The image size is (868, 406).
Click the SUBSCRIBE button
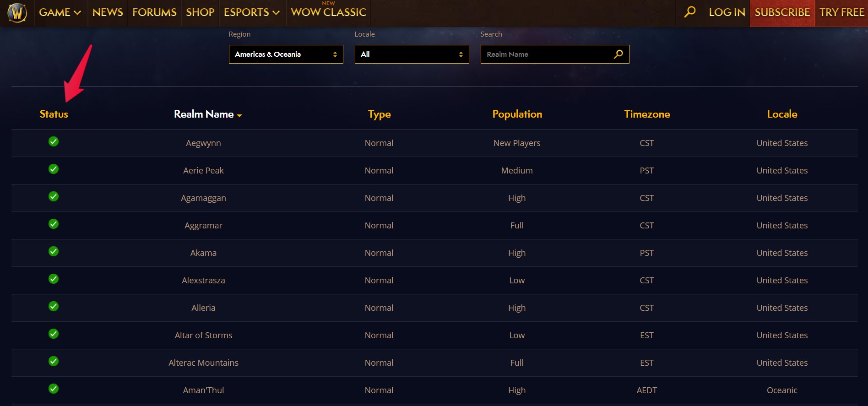tap(782, 12)
